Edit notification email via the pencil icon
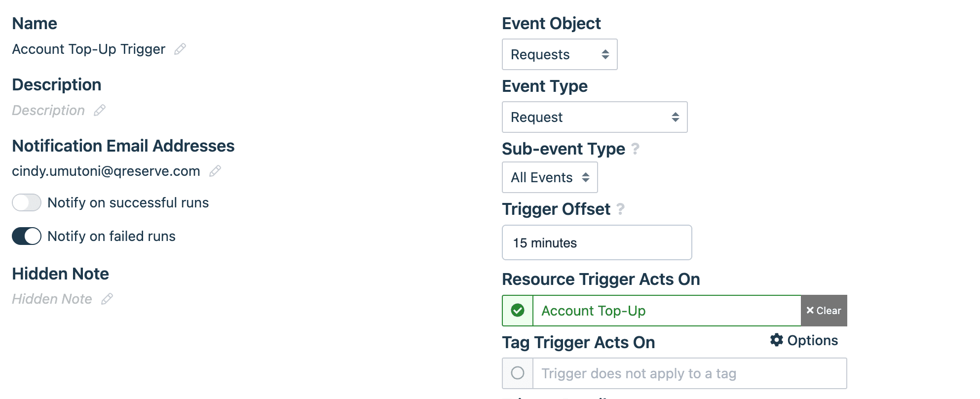The height and width of the screenshot is (399, 980). point(215,171)
